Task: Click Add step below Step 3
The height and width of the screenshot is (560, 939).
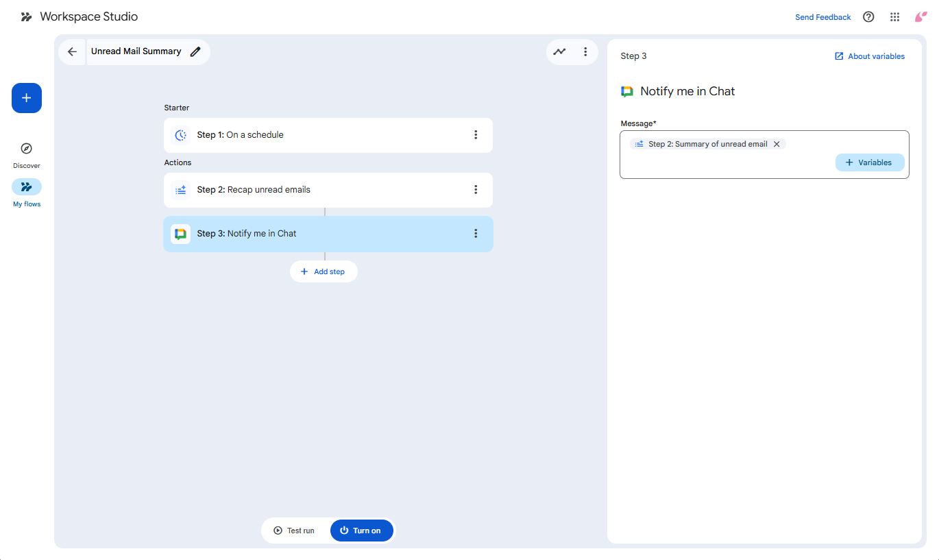Action: point(324,272)
